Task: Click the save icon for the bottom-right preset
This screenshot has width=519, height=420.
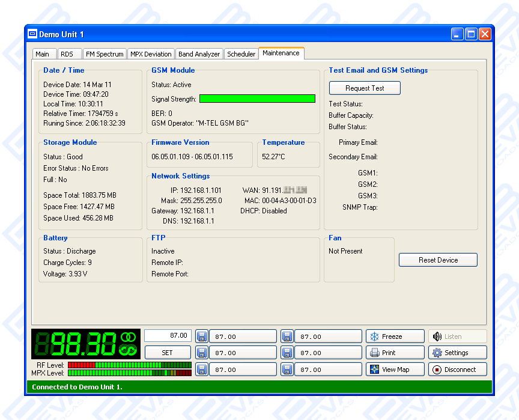Action: (287, 370)
